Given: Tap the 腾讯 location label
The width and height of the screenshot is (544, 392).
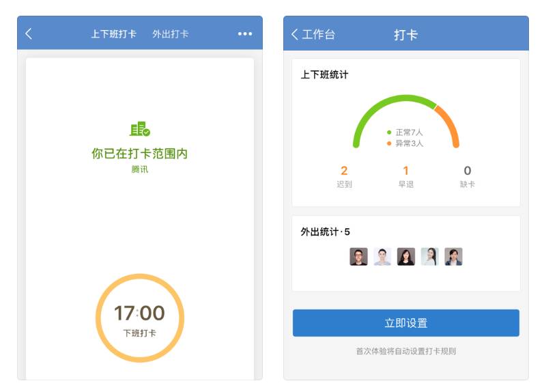Looking at the screenshot, I should [140, 169].
